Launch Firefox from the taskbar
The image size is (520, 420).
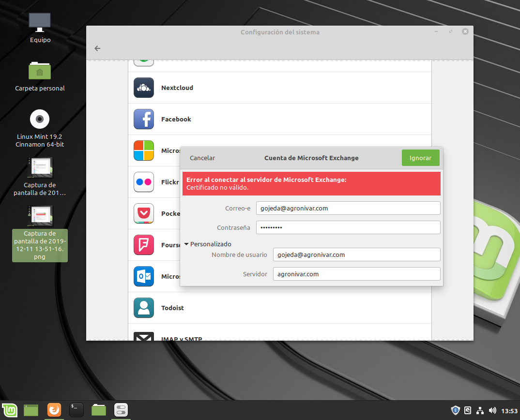pyautogui.click(x=54, y=410)
